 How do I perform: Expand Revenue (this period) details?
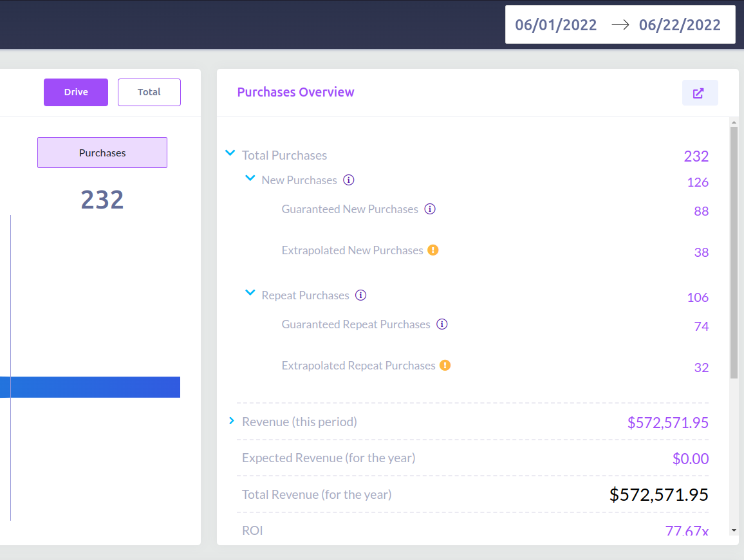(232, 421)
